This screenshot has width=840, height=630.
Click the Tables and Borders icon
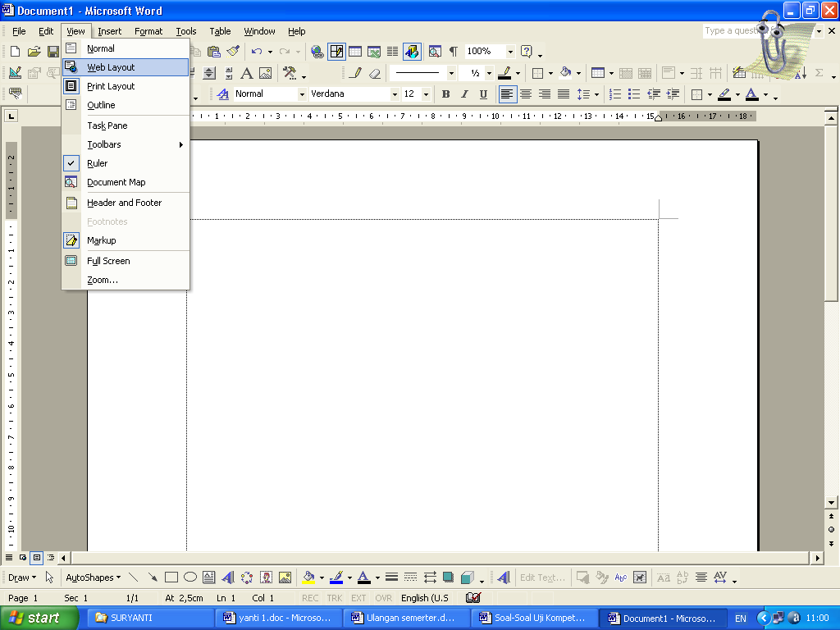[x=336, y=52]
